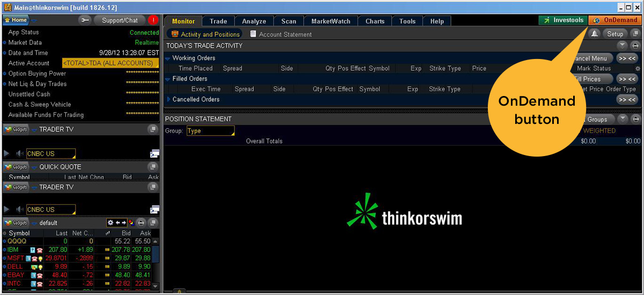Collapse the Filled Orders section

coord(168,79)
